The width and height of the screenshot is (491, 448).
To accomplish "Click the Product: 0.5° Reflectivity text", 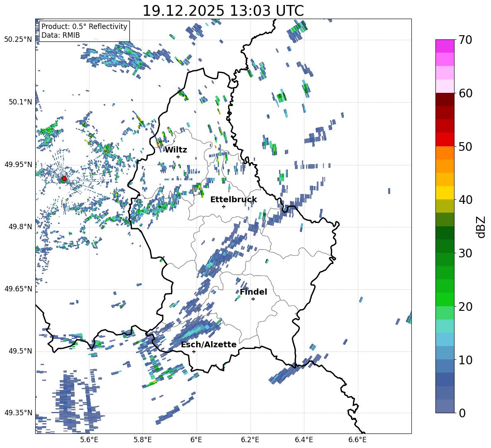I will point(84,27).
